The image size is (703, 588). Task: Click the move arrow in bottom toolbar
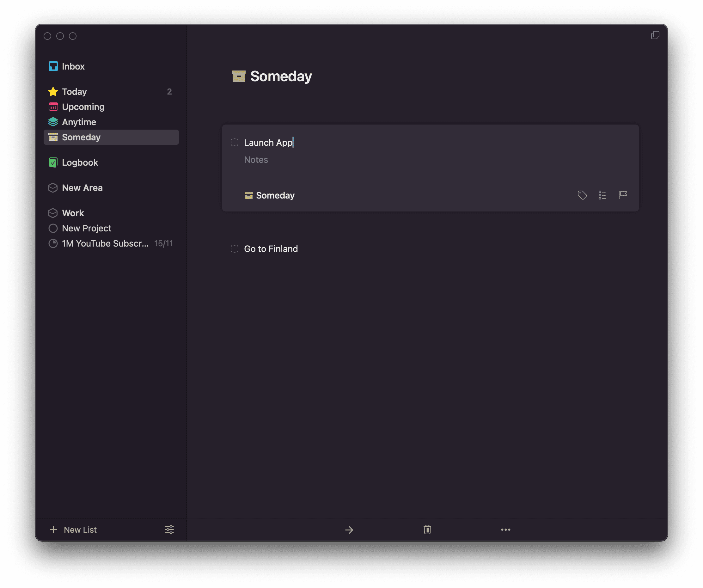click(349, 530)
